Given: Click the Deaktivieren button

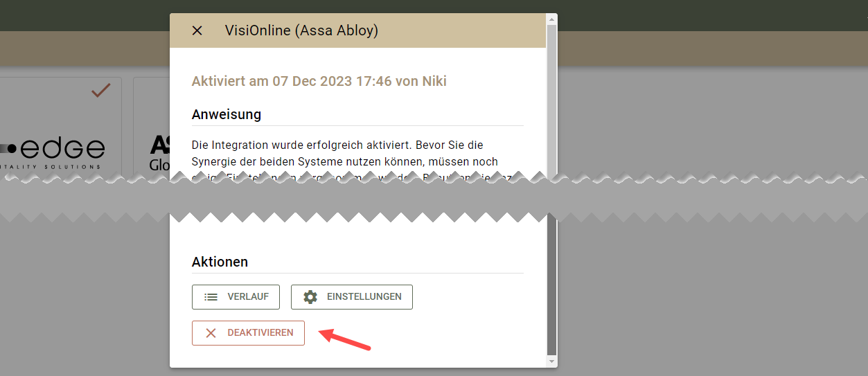Looking at the screenshot, I should pos(248,333).
